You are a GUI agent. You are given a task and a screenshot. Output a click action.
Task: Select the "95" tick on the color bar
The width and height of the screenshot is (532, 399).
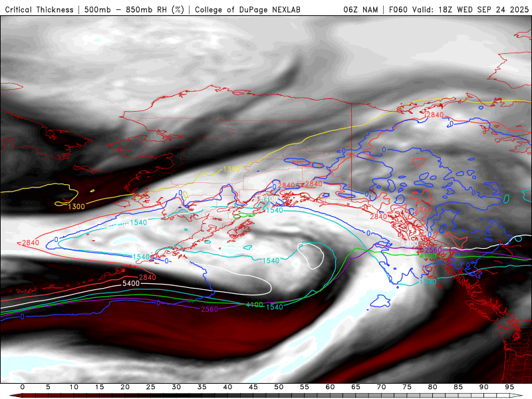pos(509,387)
